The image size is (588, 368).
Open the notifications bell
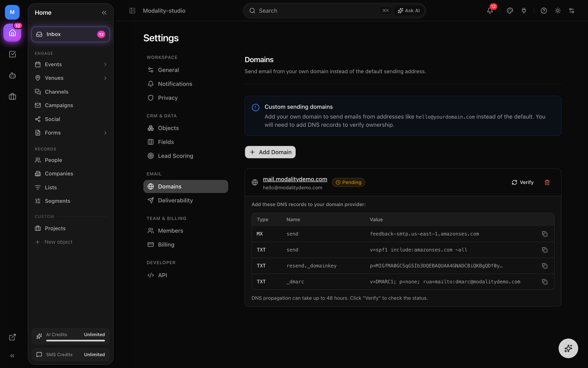click(490, 11)
